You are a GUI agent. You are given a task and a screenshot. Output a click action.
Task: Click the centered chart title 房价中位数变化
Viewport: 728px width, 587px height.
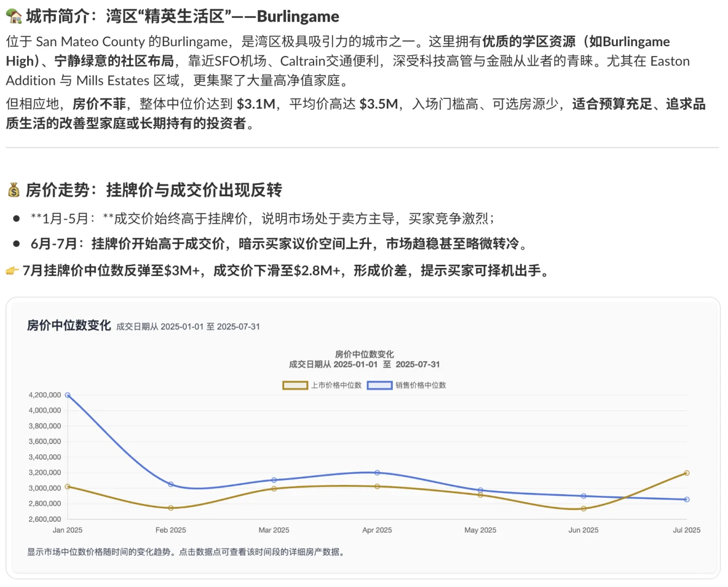tap(365, 354)
